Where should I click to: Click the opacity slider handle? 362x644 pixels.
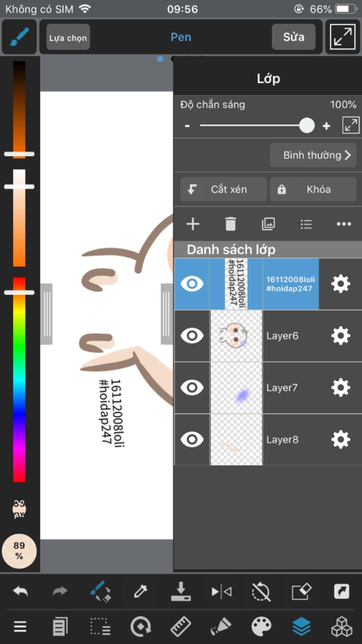pos(307,126)
